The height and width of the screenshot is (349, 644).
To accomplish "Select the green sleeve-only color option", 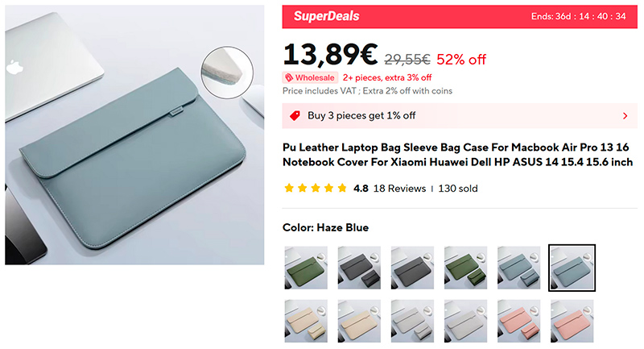I will point(306,268).
